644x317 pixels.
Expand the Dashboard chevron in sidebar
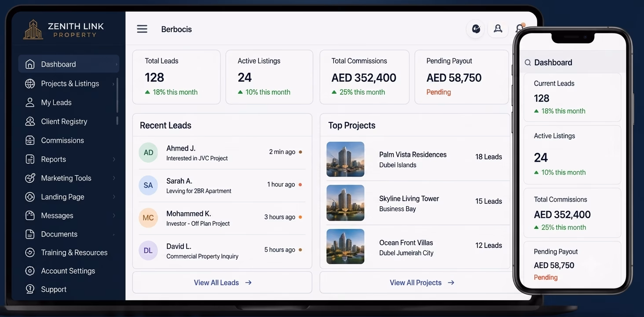[x=117, y=64]
